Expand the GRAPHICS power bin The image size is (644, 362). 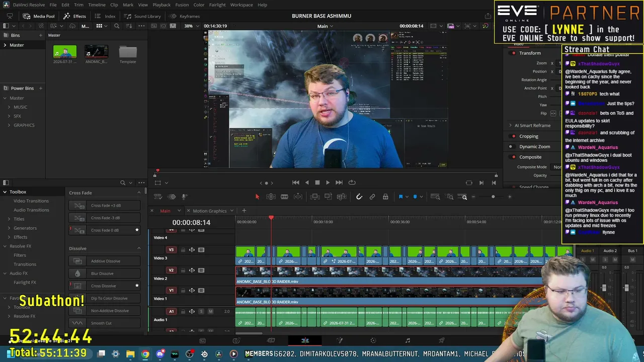[9, 125]
